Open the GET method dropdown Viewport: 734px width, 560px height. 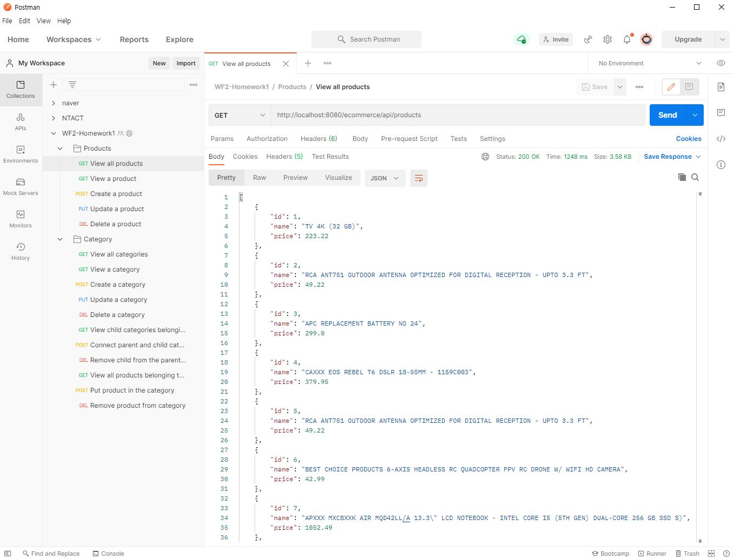240,115
